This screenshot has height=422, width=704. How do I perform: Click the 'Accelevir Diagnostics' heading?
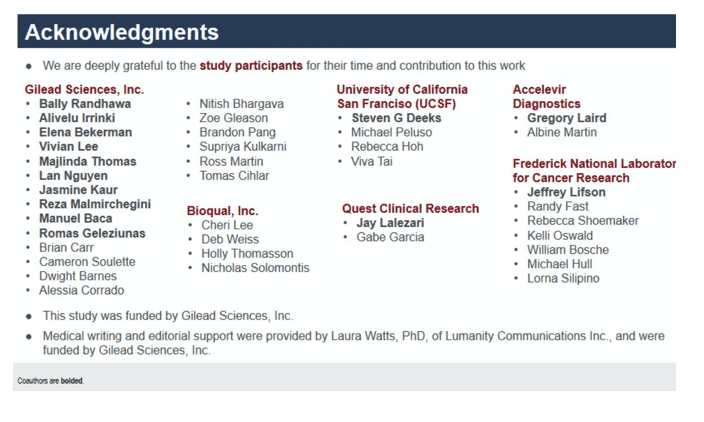[x=546, y=97]
